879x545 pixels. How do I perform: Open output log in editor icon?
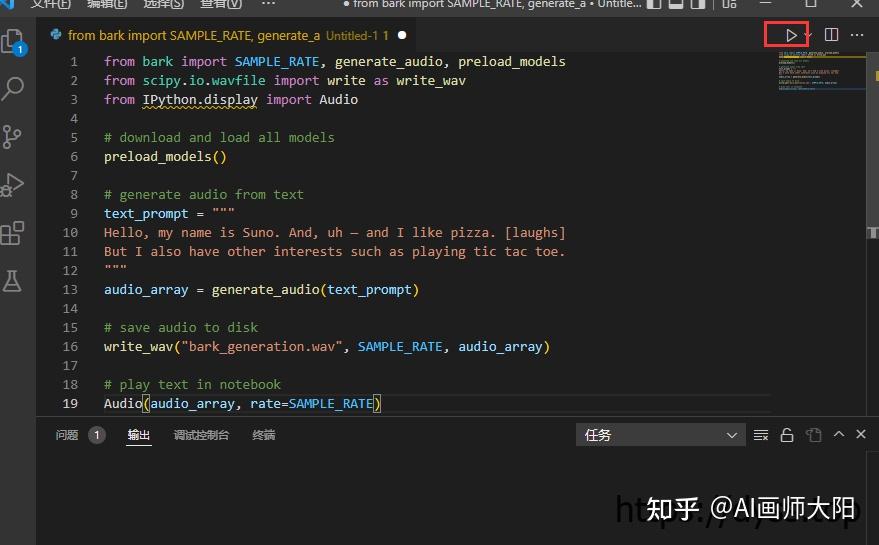(x=813, y=435)
